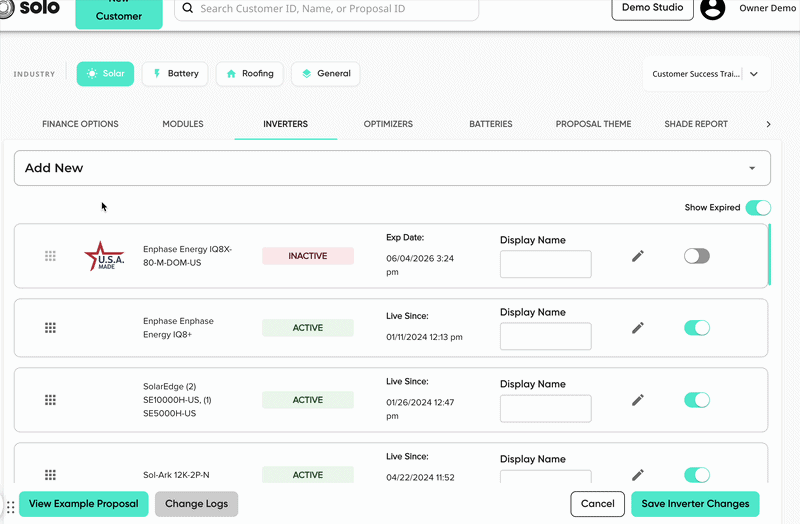Click the search magnifier icon
Viewport: 800px width, 524px height.
[x=188, y=8]
